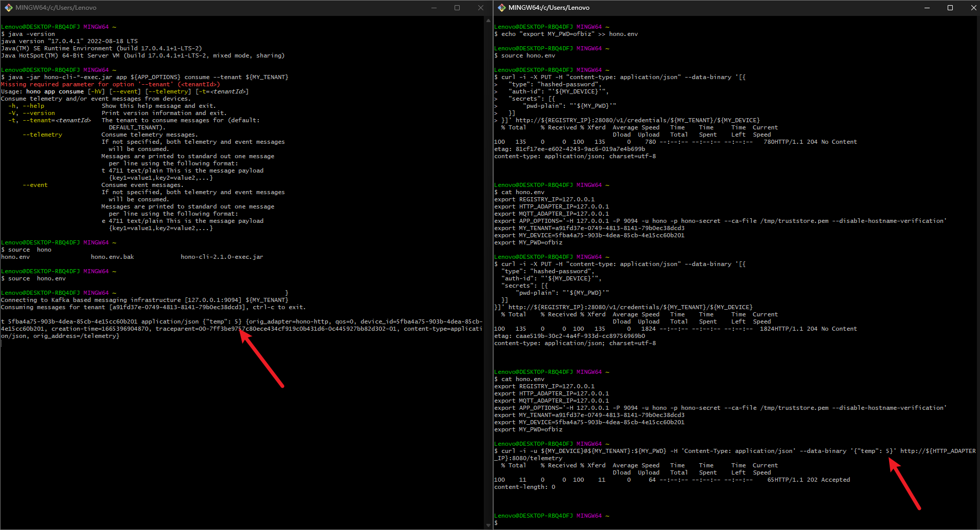Click the maximize button of the left terminal
This screenshot has height=530, width=980.
457,7
